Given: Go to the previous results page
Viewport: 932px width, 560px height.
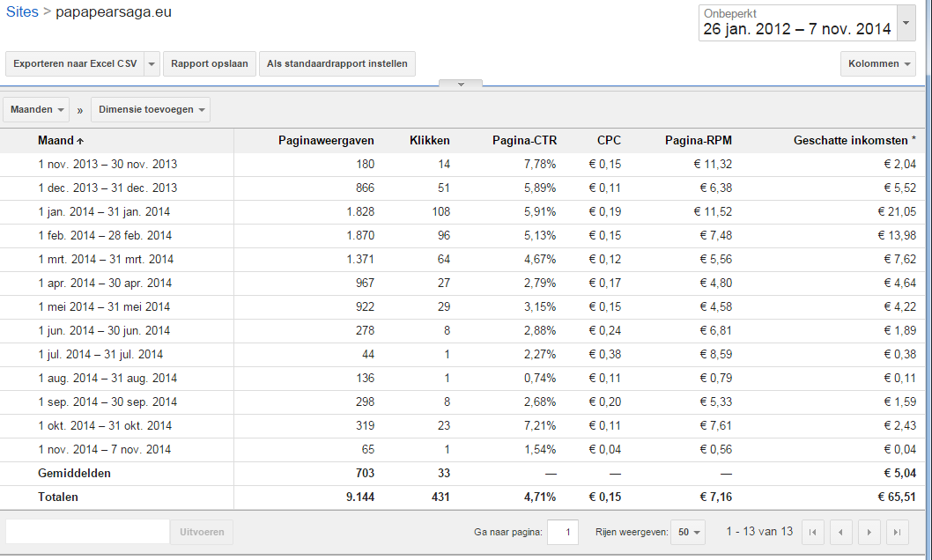Looking at the screenshot, I should click(x=841, y=532).
